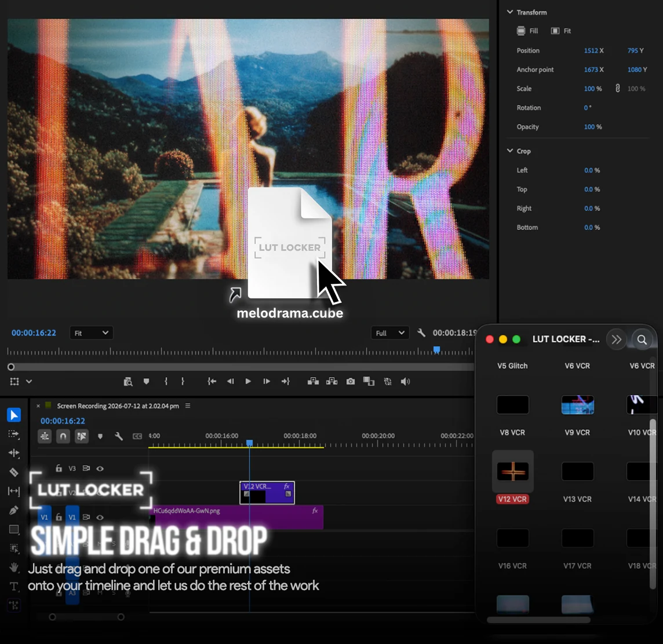The image size is (663, 644).
Task: Select the Hand tool
Action: (x=14, y=567)
